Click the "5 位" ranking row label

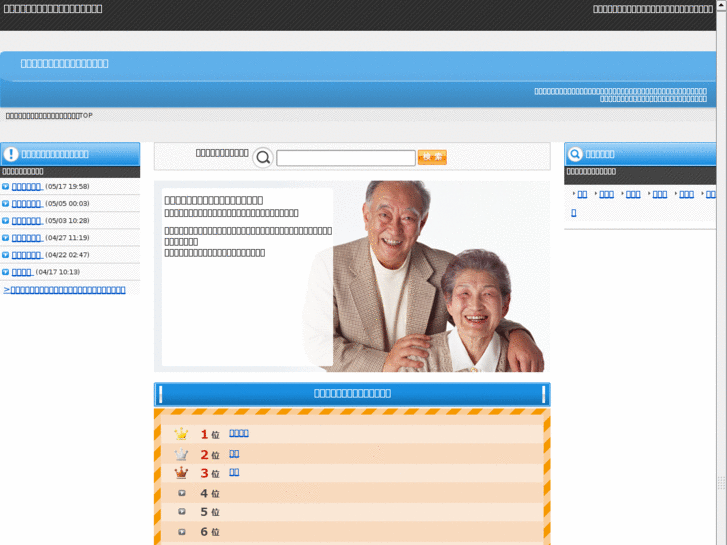tap(210, 512)
